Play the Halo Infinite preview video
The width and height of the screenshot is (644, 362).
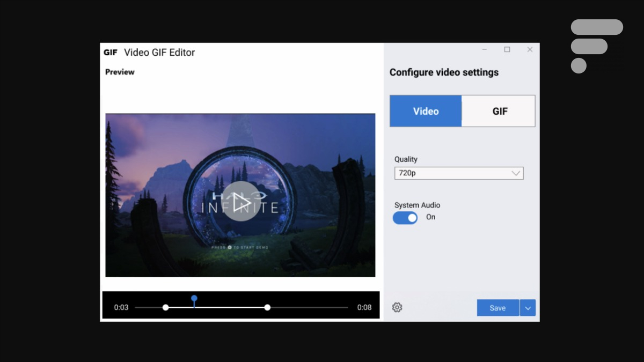pyautogui.click(x=240, y=201)
